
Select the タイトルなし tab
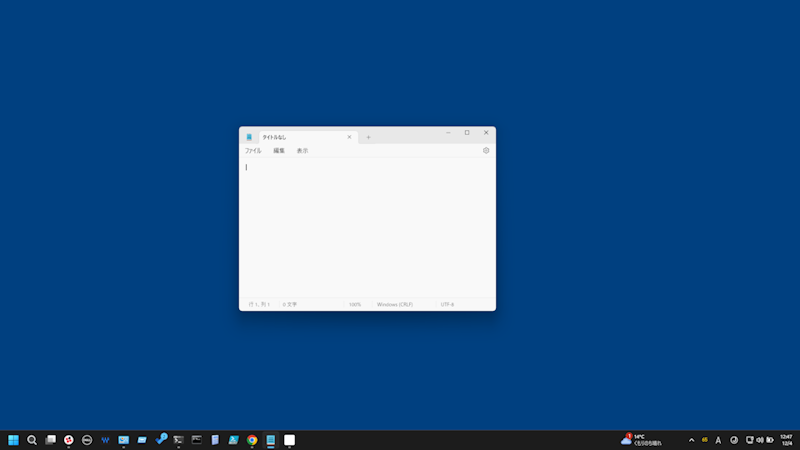[x=308, y=137]
